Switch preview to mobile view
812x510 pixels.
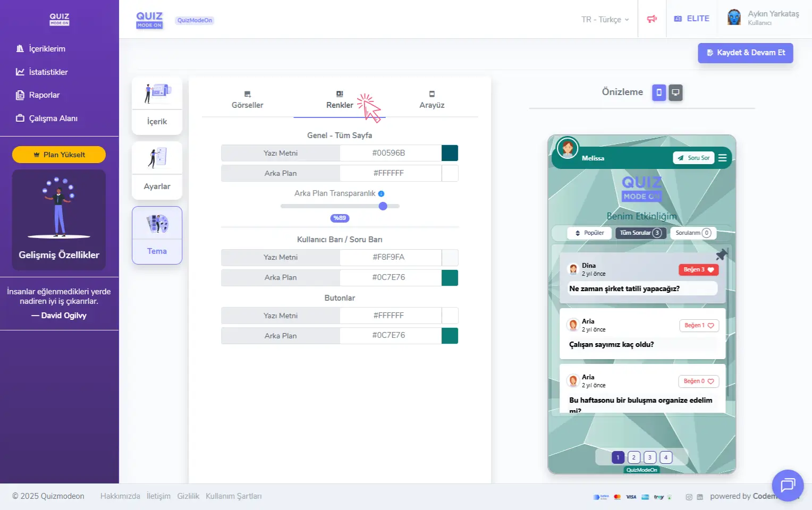(659, 92)
